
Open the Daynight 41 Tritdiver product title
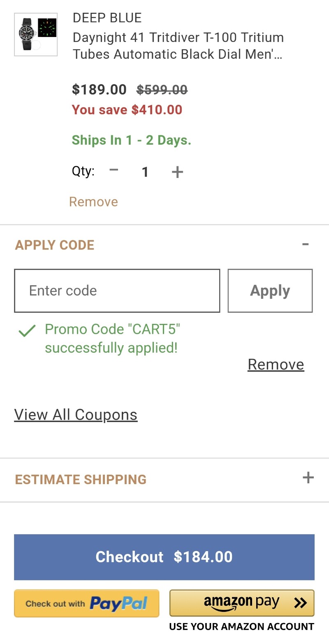coord(178,46)
